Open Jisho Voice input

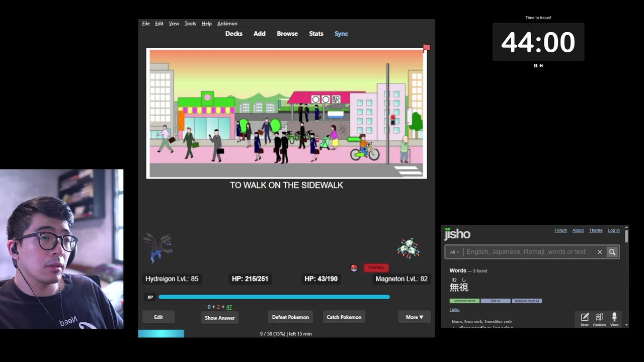614,319
